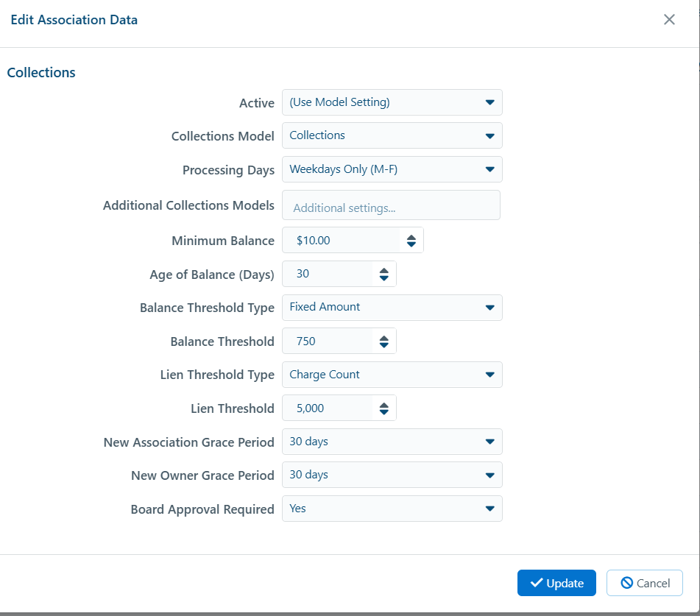Increase Lien Threshold value
Image resolution: width=700 pixels, height=616 pixels.
click(x=384, y=405)
